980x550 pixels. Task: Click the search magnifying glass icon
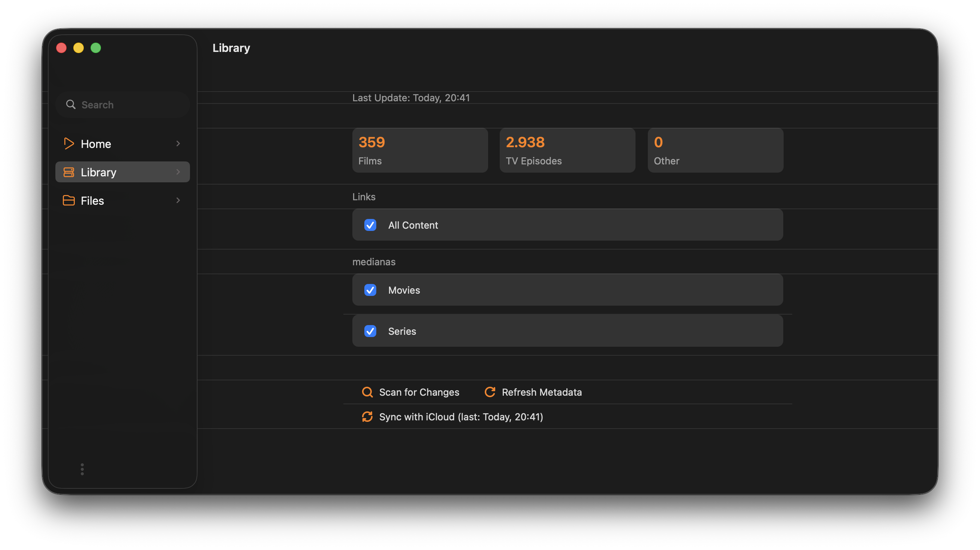71,105
